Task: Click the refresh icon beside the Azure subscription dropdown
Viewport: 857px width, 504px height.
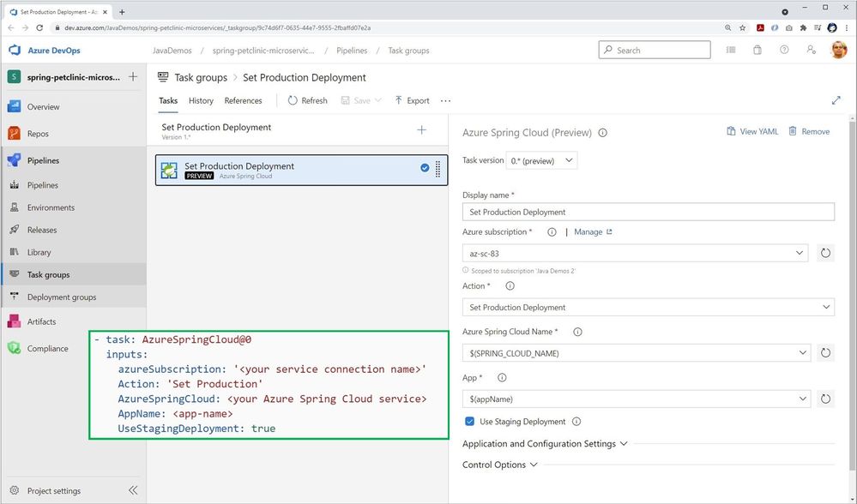Action: pos(824,253)
